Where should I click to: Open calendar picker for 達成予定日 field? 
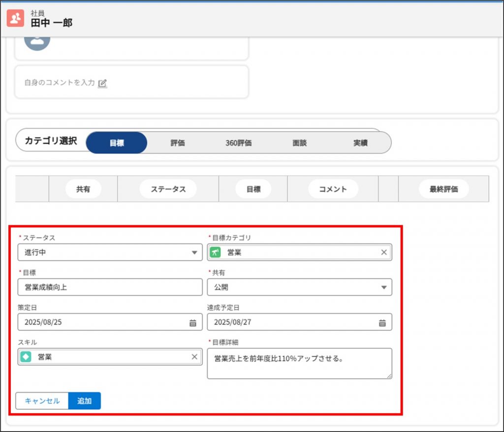[382, 323]
